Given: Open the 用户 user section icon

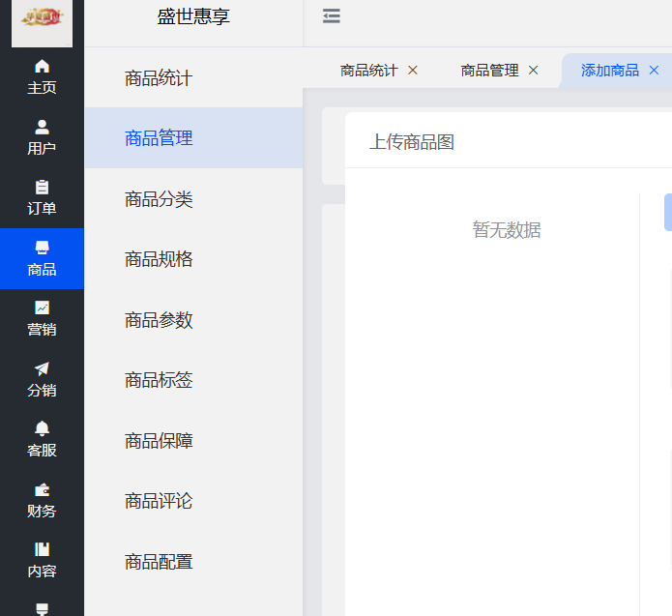Looking at the screenshot, I should coord(42,127).
